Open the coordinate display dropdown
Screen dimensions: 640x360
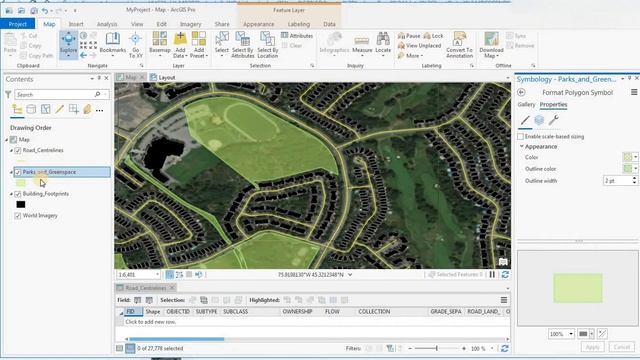[x=350, y=275]
